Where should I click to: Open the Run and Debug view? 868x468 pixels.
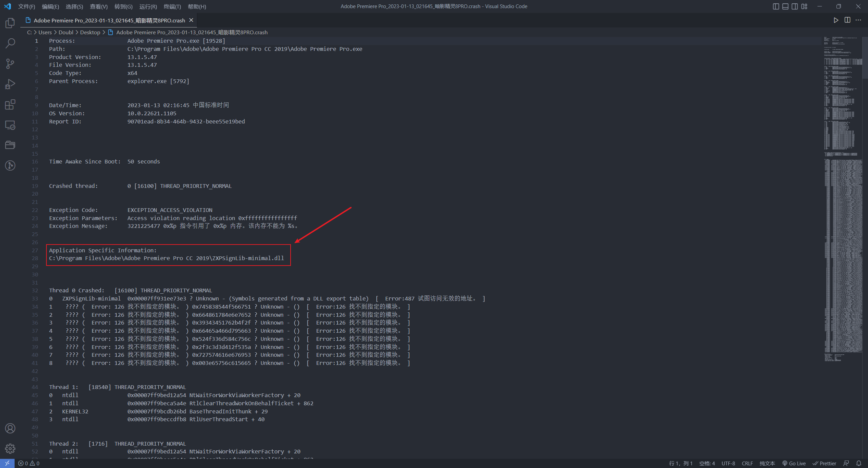(x=10, y=84)
